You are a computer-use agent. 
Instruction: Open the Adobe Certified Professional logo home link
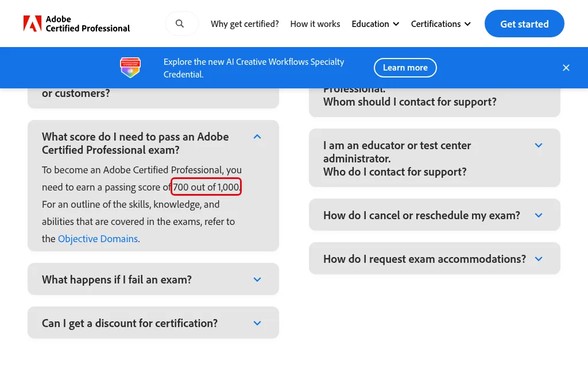click(x=76, y=24)
